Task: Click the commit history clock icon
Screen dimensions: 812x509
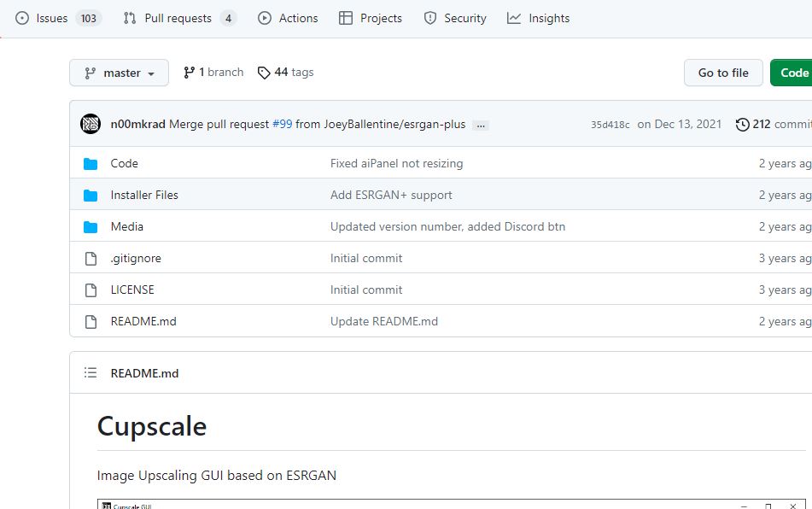Action: [x=743, y=125]
